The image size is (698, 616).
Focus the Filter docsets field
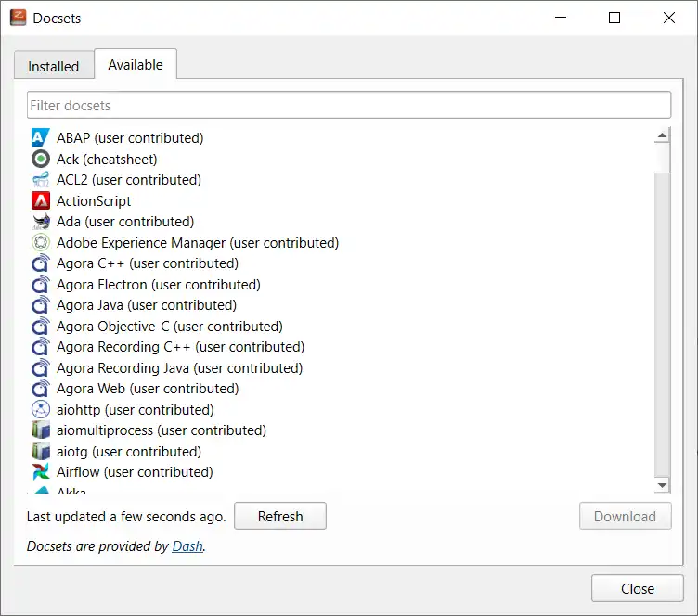349,105
